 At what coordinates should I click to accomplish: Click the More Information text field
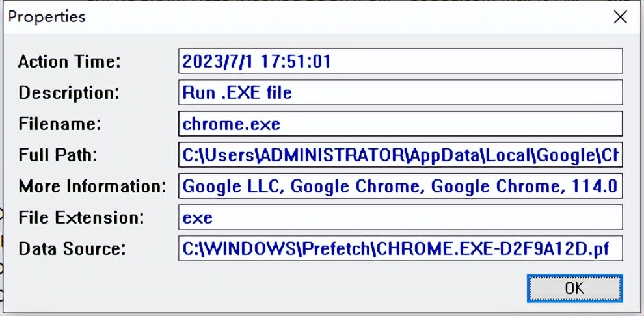400,186
